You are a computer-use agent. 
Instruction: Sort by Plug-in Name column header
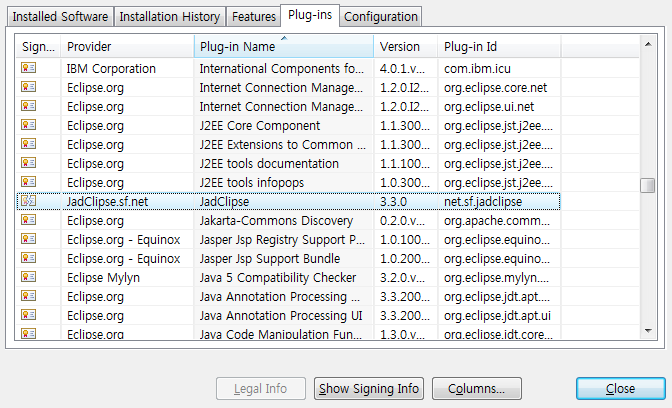284,46
